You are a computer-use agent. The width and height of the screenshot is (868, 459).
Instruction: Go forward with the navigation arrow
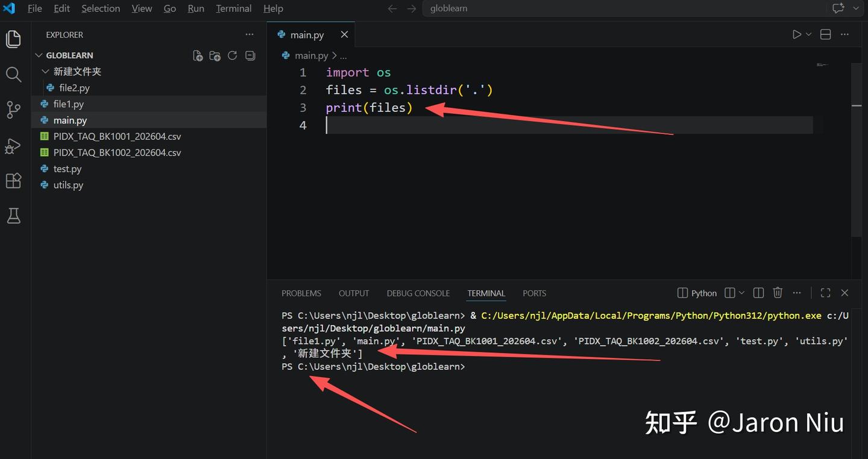pyautogui.click(x=412, y=8)
